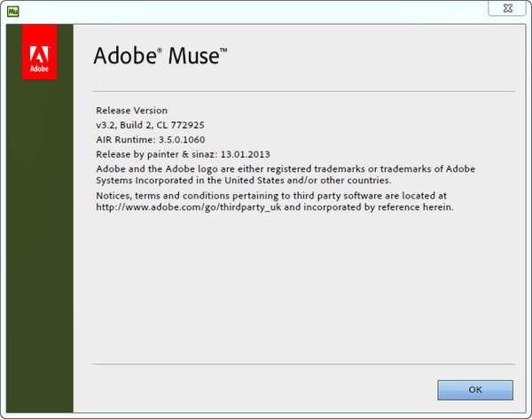The image size is (532, 419).
Task: Close the About dialog window
Action: point(507,8)
